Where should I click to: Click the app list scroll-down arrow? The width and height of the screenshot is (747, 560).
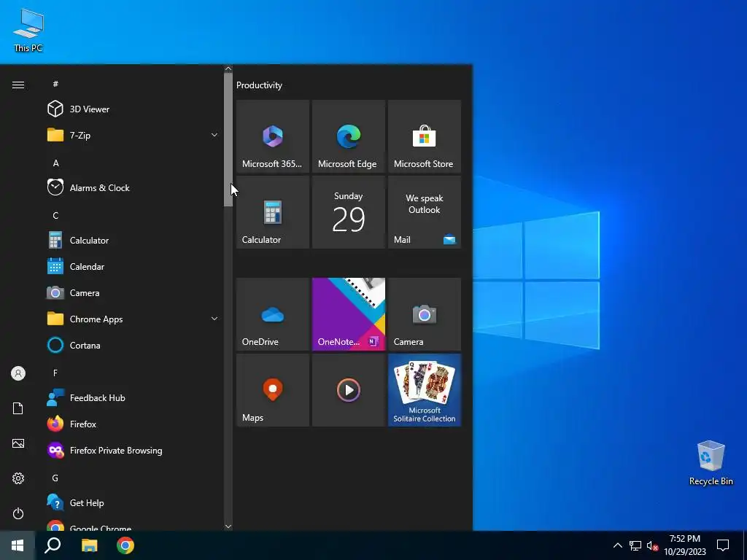[x=228, y=526]
